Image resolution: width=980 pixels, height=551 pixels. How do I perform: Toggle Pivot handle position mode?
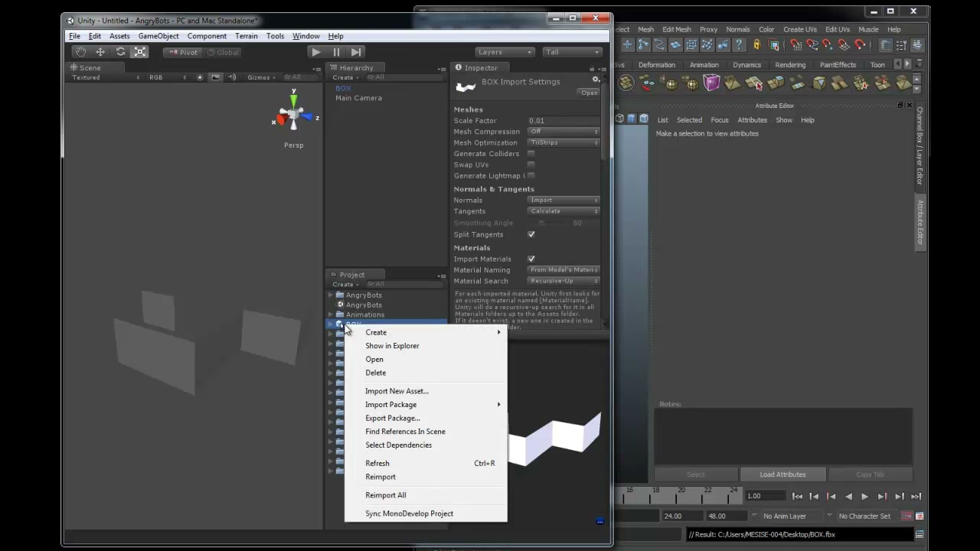point(182,52)
